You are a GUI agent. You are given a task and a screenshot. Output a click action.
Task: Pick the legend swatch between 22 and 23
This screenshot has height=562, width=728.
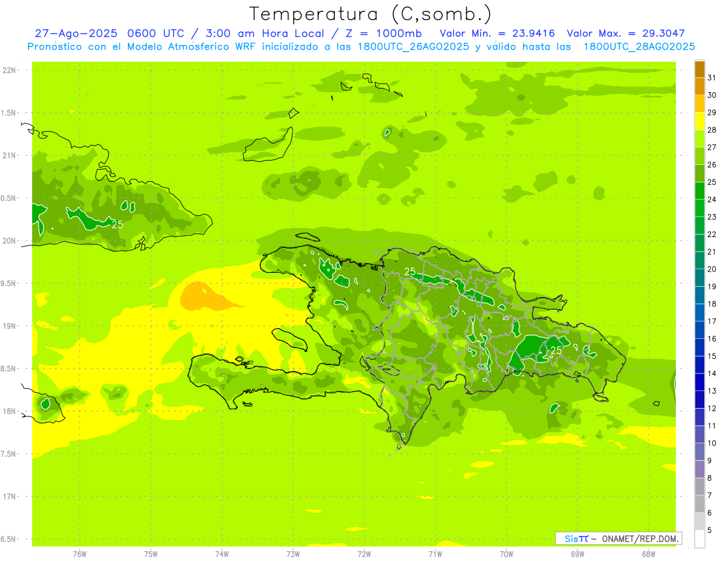pos(699,225)
